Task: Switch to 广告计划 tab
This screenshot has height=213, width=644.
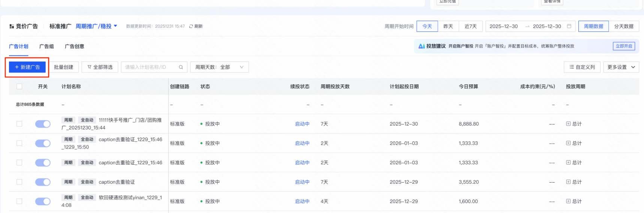Action: 19,46
